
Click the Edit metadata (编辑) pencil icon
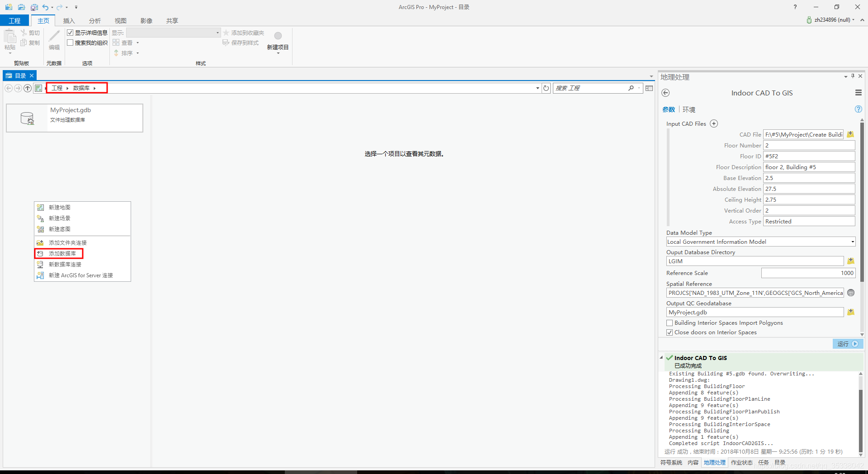point(54,36)
